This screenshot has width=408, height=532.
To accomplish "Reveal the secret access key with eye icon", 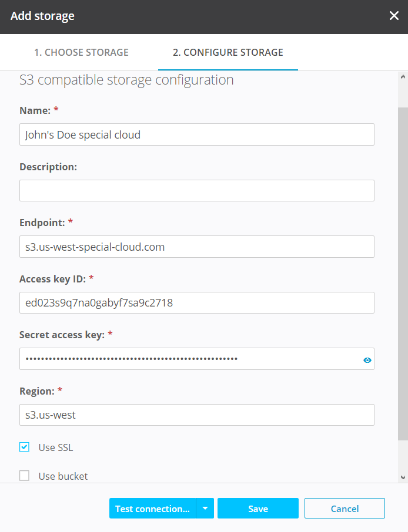I will (x=367, y=360).
